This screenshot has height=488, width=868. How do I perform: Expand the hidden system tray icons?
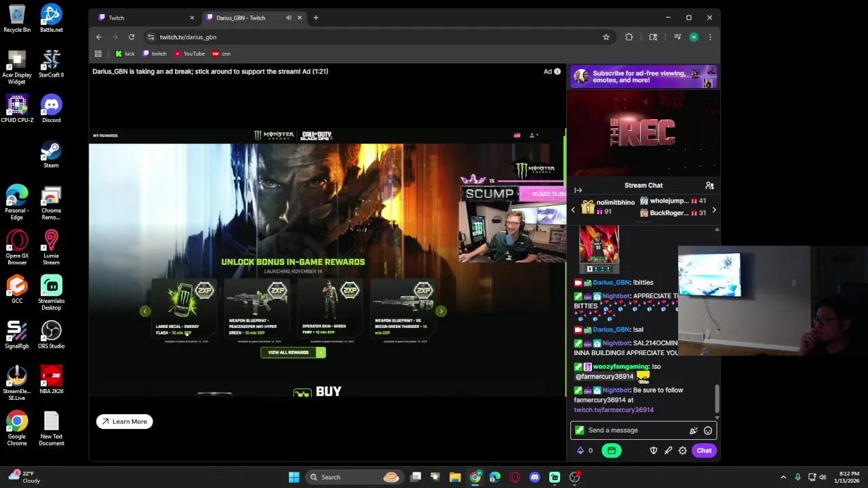point(783,477)
